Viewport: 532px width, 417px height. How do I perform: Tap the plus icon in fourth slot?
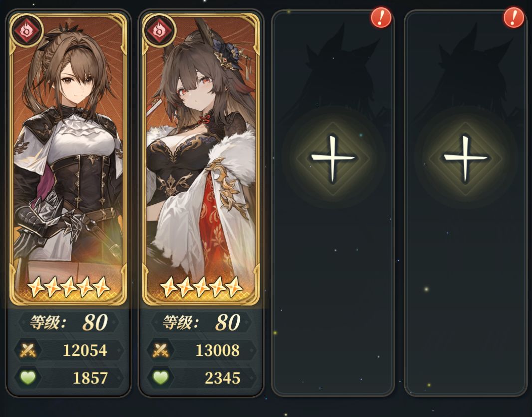pyautogui.click(x=466, y=158)
